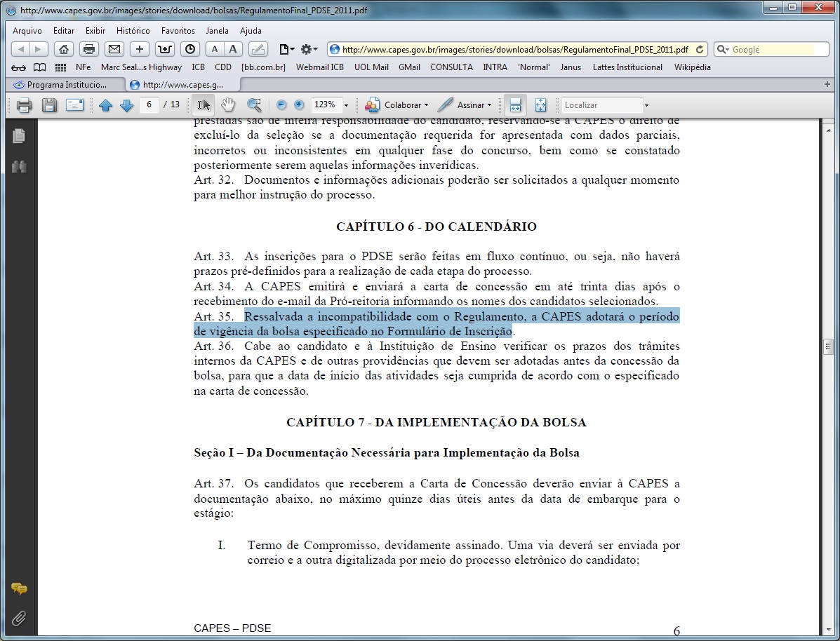Open the zoom percentage dropdown arrow
This screenshot has height=641, width=840.
(346, 105)
